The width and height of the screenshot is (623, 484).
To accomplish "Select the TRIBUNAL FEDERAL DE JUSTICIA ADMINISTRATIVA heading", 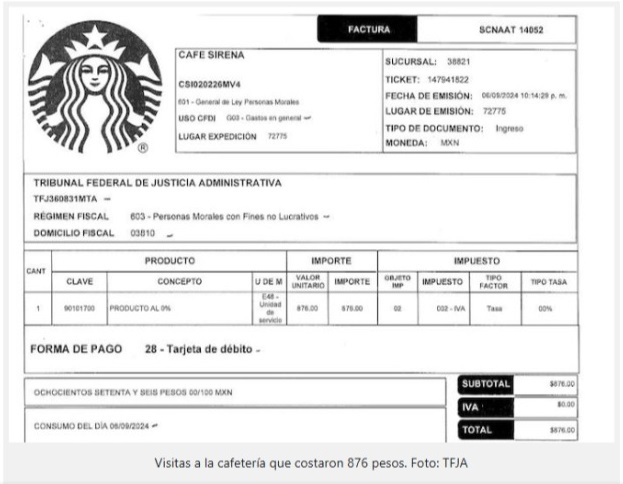I will [x=157, y=183].
